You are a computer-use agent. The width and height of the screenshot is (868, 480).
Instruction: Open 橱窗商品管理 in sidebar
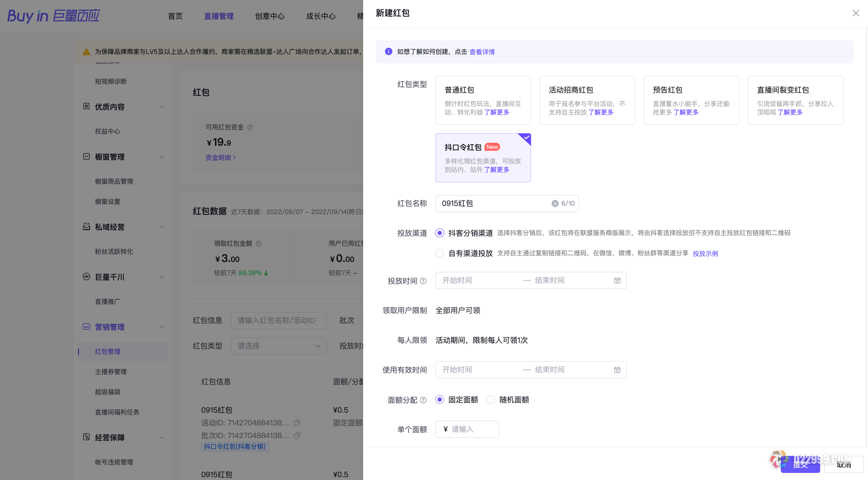[x=114, y=182]
